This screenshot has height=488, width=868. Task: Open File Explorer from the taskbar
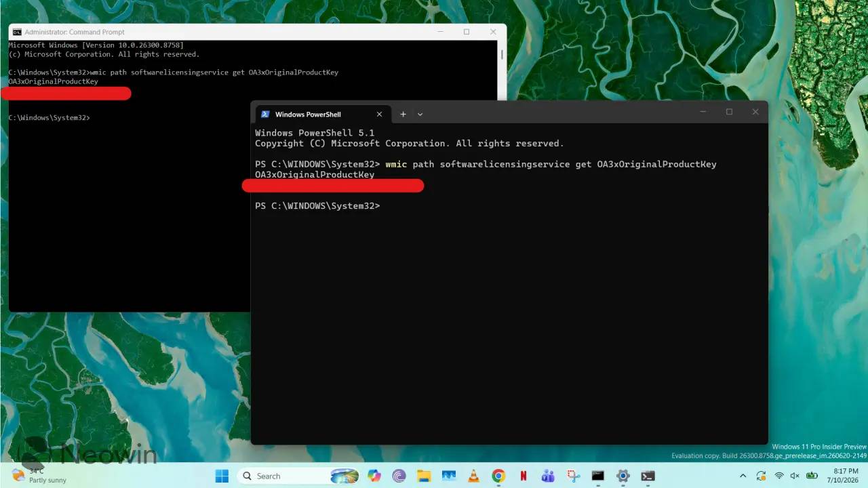pyautogui.click(x=424, y=476)
